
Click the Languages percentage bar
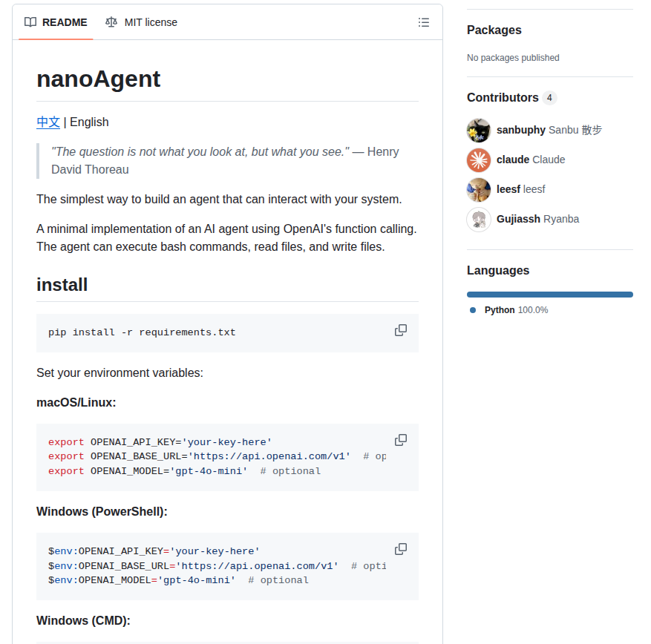pos(549,294)
